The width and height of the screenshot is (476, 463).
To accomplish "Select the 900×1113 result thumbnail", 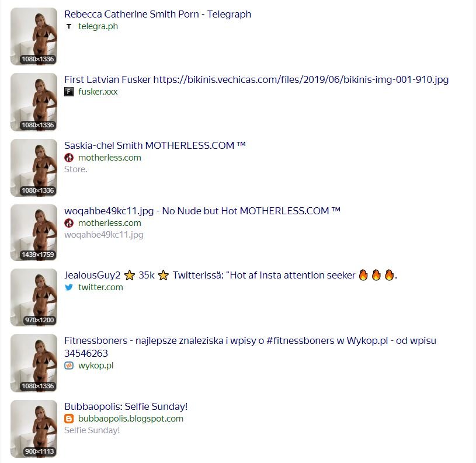I will point(34,429).
